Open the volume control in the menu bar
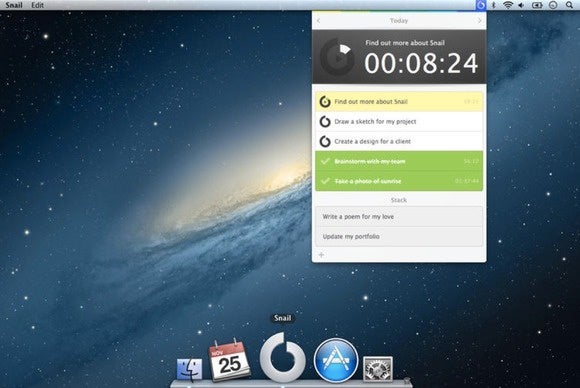The height and width of the screenshot is (388, 580). coord(521,5)
